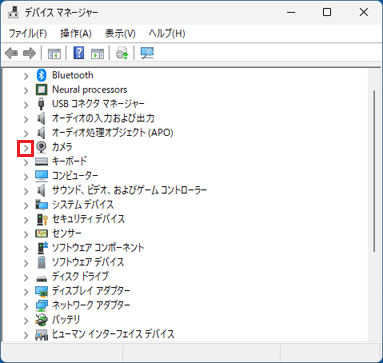Expand the サウンド、ビデオ、およびゲーム コントローラー node
This screenshot has height=363, width=383.
(26, 191)
